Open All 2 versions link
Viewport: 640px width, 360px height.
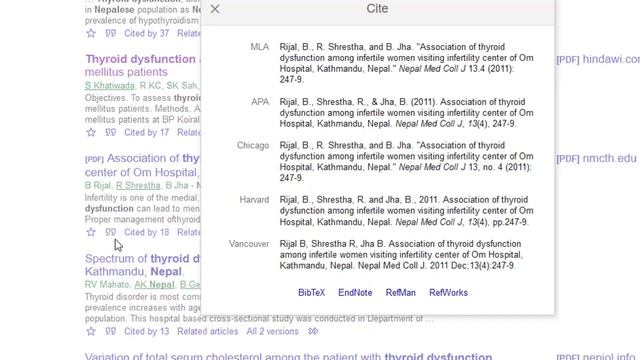click(272, 331)
